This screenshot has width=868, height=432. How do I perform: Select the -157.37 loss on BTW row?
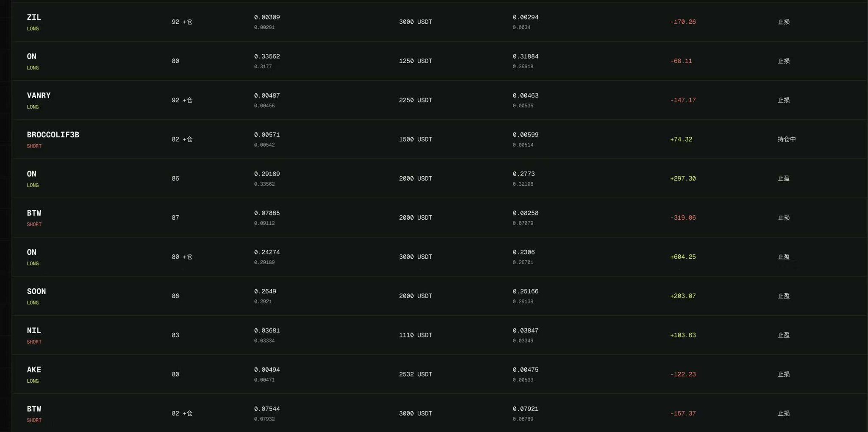point(683,414)
